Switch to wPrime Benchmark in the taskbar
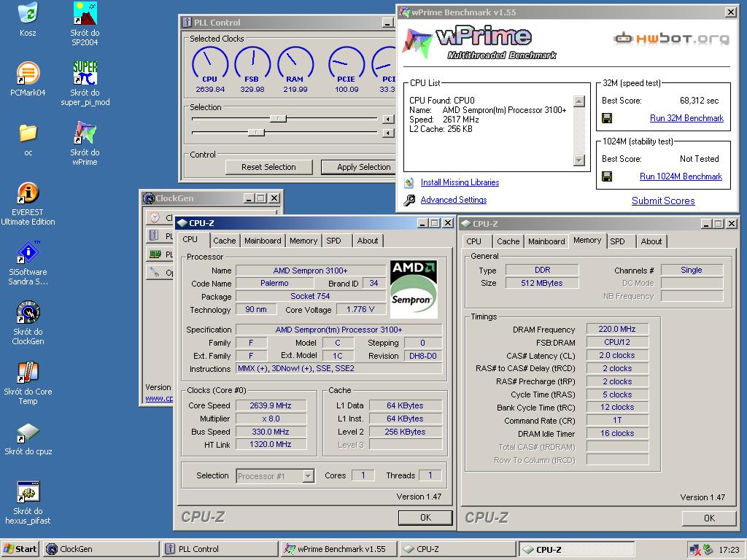Screen dimensions: 747x560 click(x=338, y=549)
